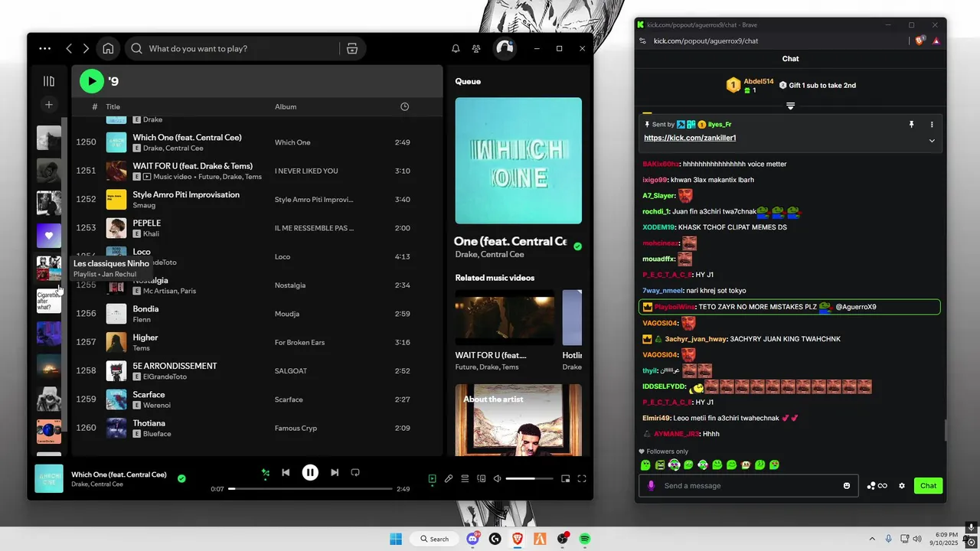Open Spotify Home button

pyautogui.click(x=108, y=48)
